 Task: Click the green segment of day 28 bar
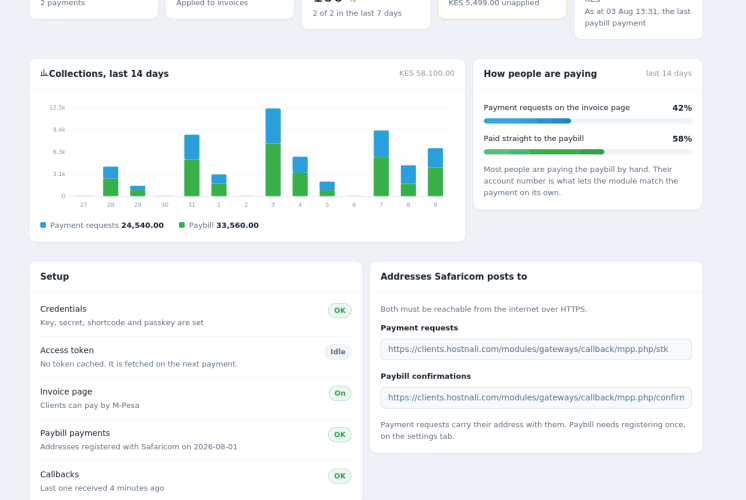[111, 187]
